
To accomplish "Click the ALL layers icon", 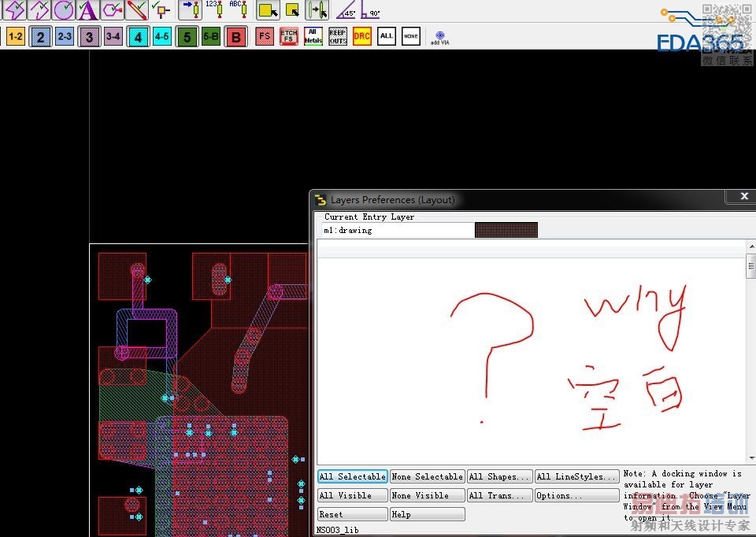I will click(x=387, y=36).
